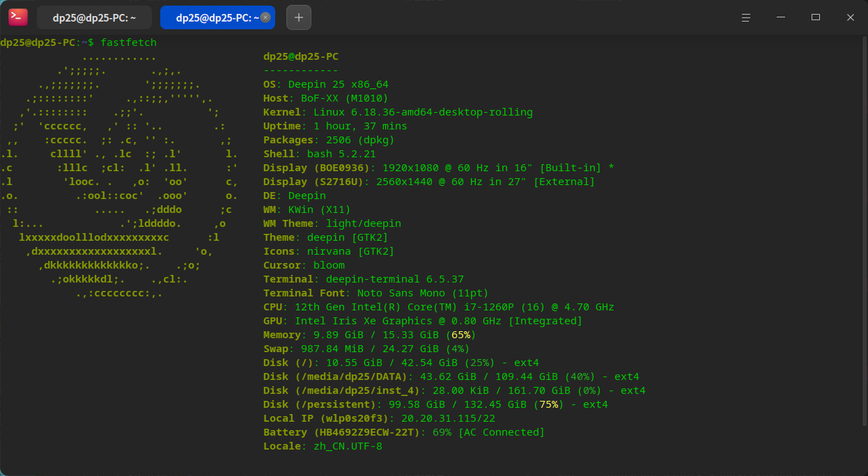This screenshot has width=868, height=476.
Task: Click the line "OS: Deepin 25 x86_64"
Action: [326, 84]
